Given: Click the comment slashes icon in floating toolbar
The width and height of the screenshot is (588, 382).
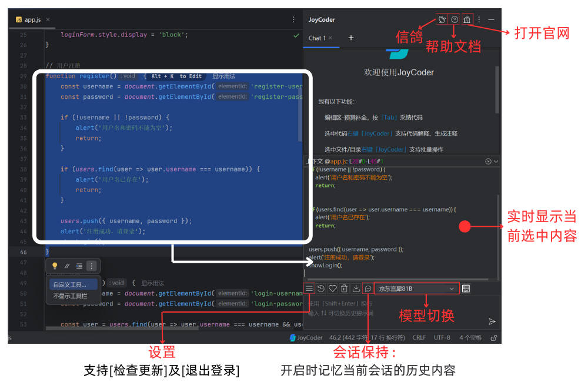Looking at the screenshot, I should [x=67, y=266].
